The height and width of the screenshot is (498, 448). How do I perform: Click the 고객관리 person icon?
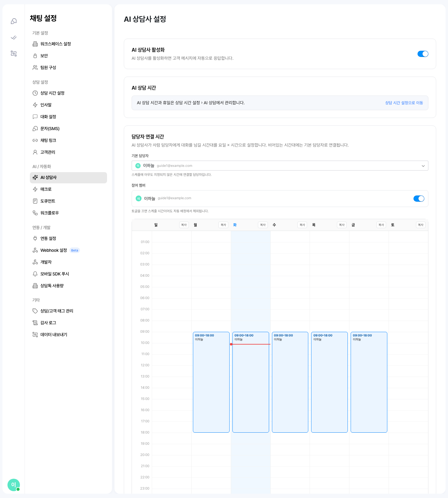coord(35,152)
